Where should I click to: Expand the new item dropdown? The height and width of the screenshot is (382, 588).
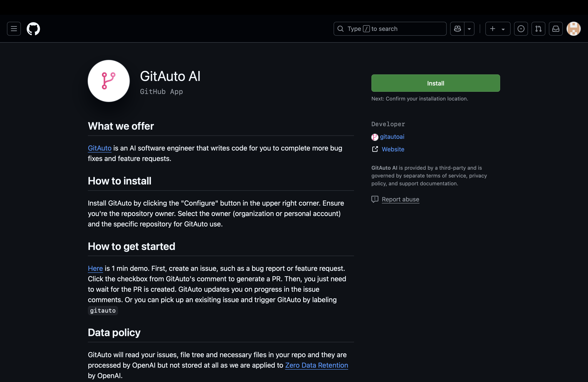coord(503,29)
